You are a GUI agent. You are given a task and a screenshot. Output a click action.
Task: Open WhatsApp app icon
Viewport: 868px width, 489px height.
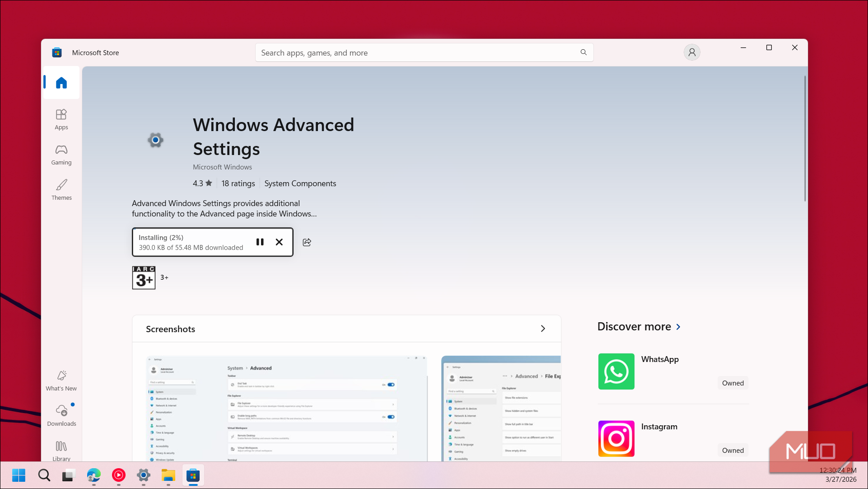click(616, 371)
